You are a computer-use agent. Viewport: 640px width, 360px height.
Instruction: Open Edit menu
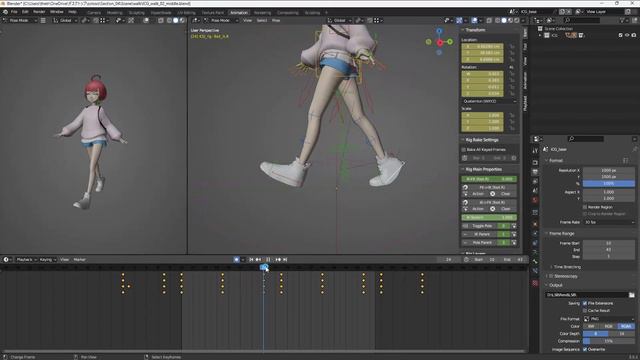coord(25,12)
